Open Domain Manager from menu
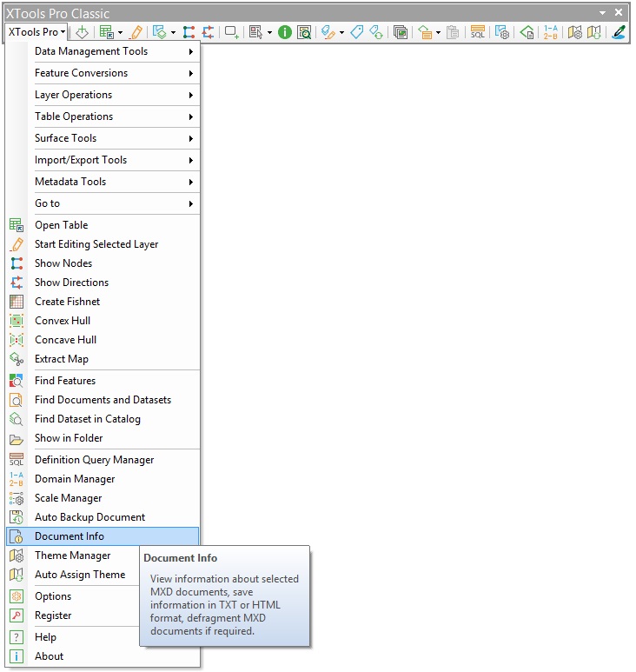636x672 pixels. coord(103,479)
